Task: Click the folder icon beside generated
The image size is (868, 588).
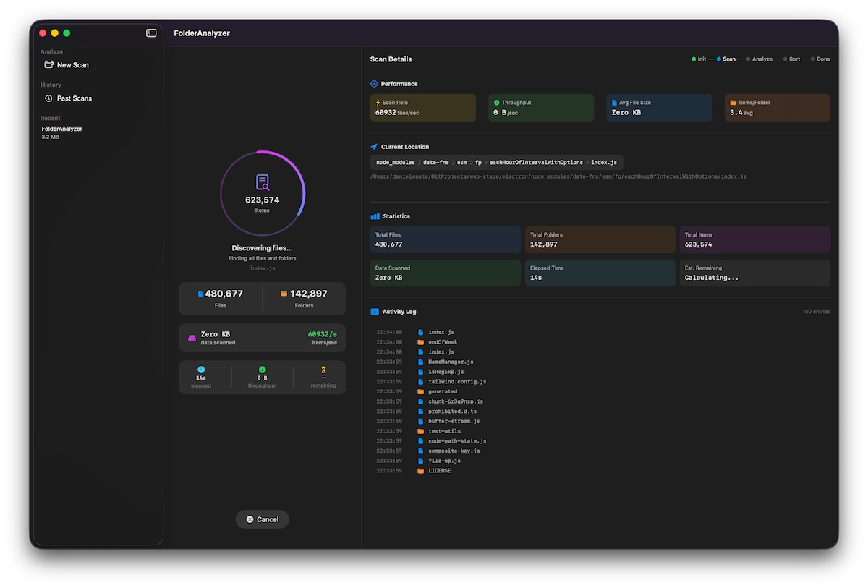Action: coord(420,391)
